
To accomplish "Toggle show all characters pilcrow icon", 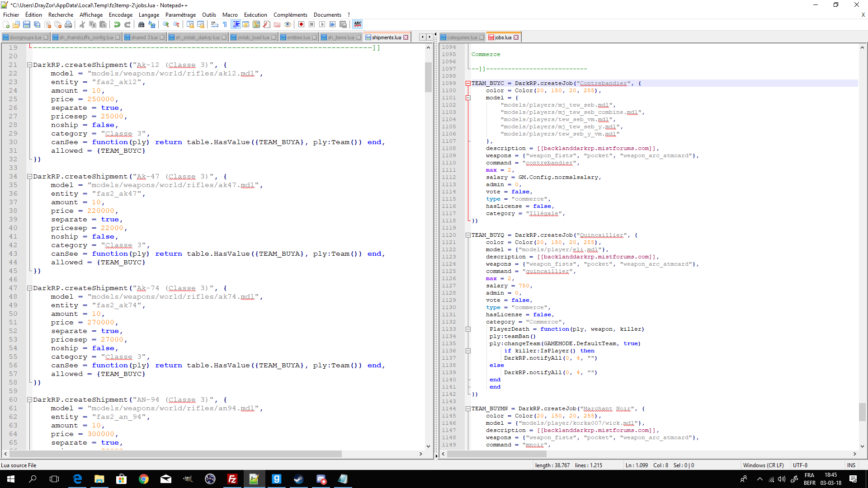I will [x=225, y=24].
